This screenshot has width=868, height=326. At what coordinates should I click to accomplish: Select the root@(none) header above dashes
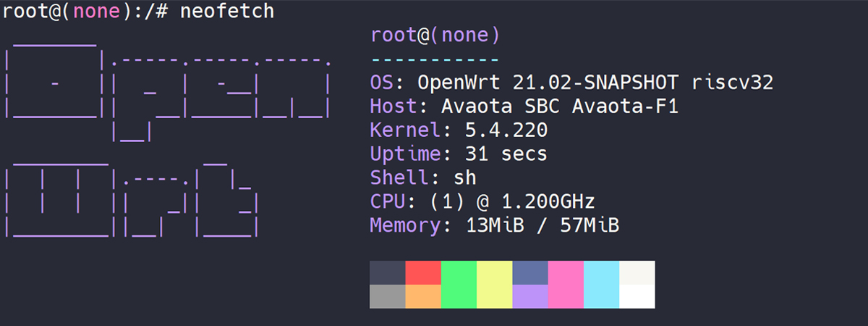435,35
